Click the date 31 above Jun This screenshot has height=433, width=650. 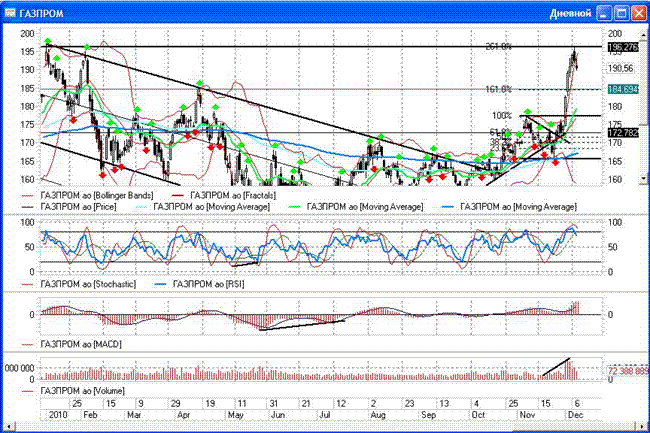pos(274,404)
